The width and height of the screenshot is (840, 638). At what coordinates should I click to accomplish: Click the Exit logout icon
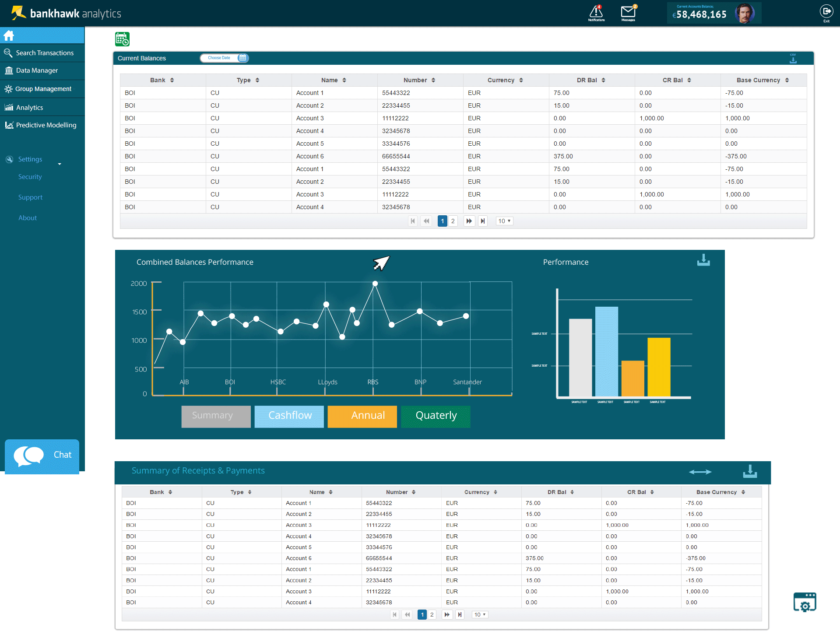826,12
